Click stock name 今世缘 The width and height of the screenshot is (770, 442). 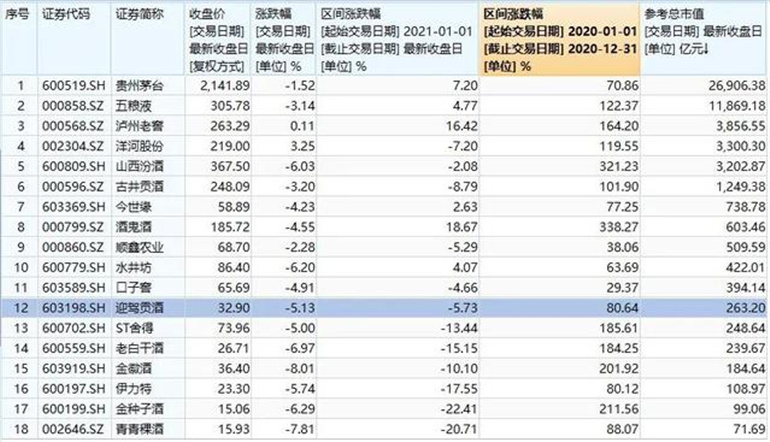[x=134, y=207]
